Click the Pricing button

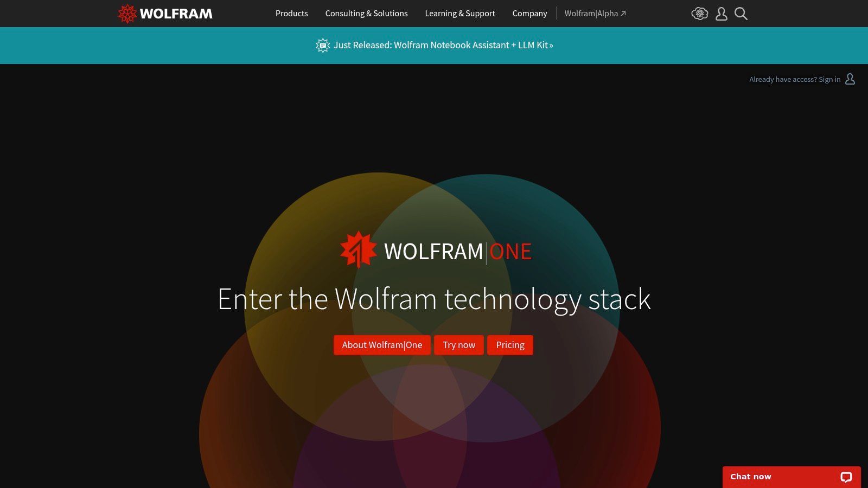[x=510, y=345]
